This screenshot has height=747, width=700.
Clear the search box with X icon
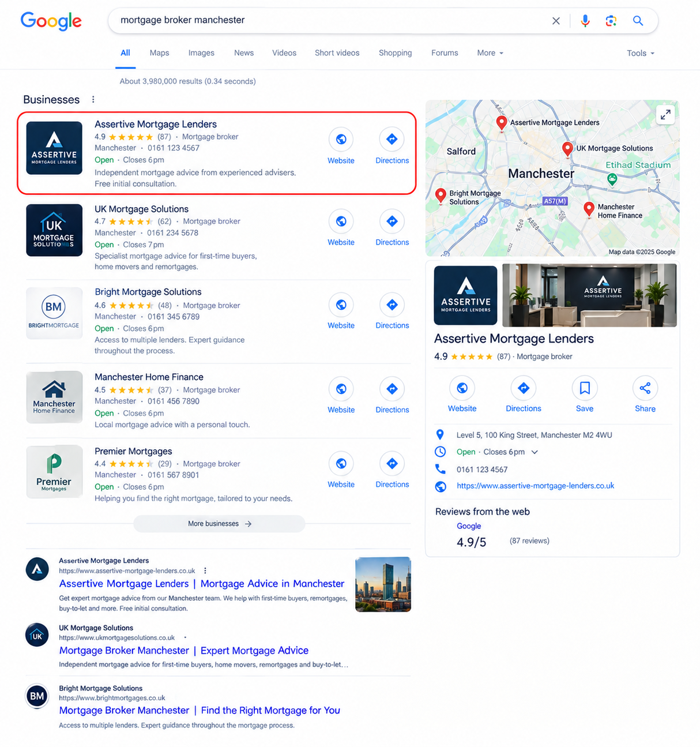[x=556, y=21]
